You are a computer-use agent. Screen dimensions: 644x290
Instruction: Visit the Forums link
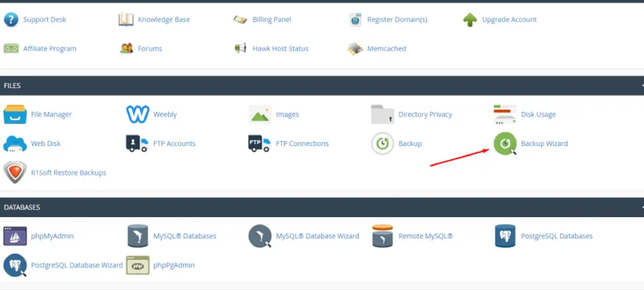pyautogui.click(x=150, y=48)
